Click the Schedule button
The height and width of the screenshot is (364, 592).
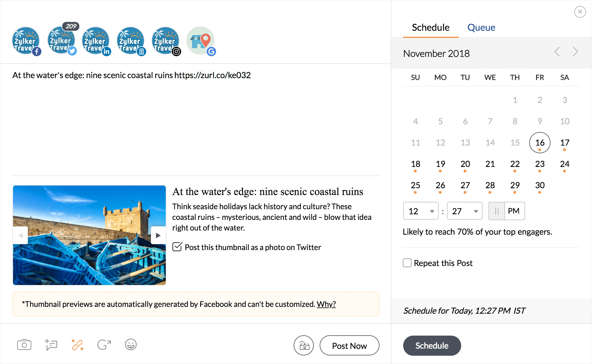click(431, 345)
